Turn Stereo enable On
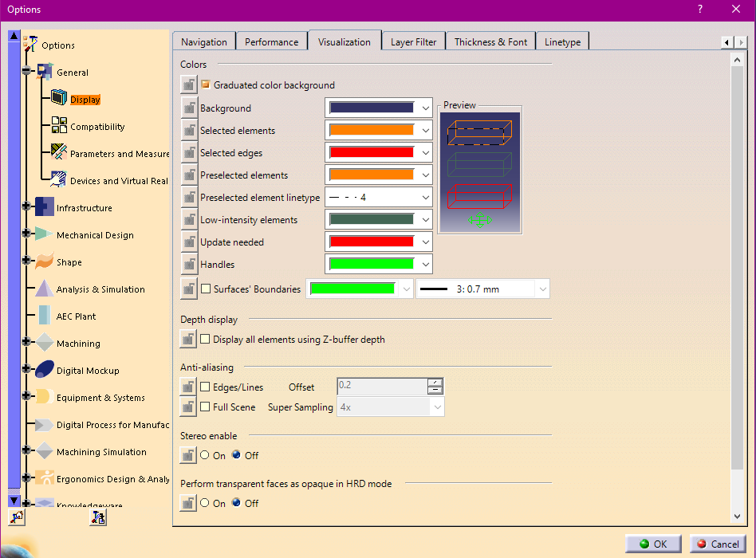The height and width of the screenshot is (558, 756). pyautogui.click(x=205, y=455)
